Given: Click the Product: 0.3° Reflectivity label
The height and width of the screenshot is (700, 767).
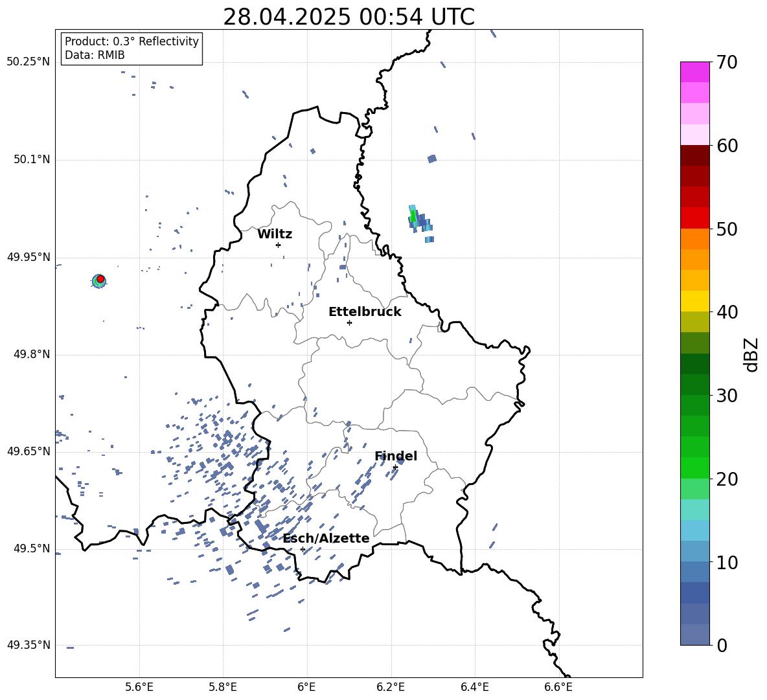Looking at the screenshot, I should 132,41.
